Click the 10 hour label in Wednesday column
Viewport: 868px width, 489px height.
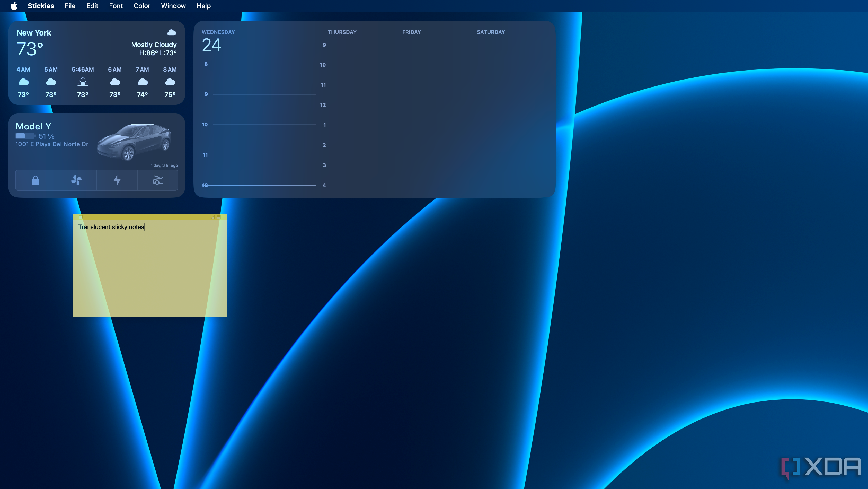205,125
